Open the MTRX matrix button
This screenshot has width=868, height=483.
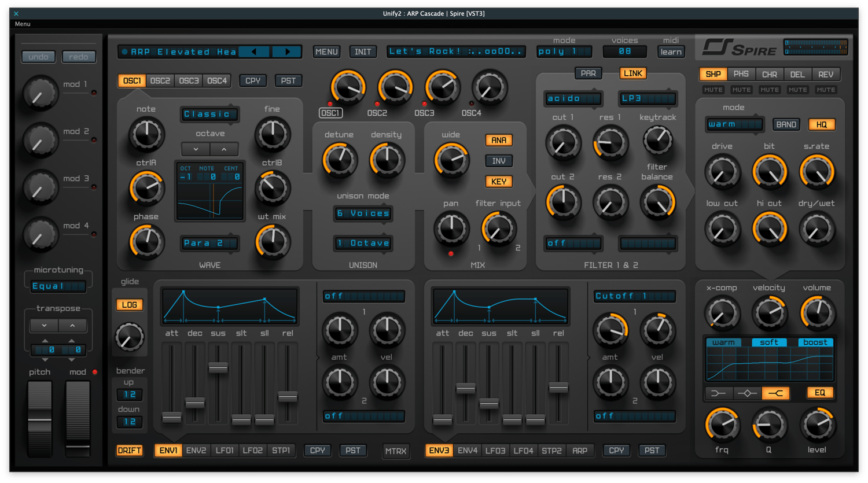pos(396,451)
